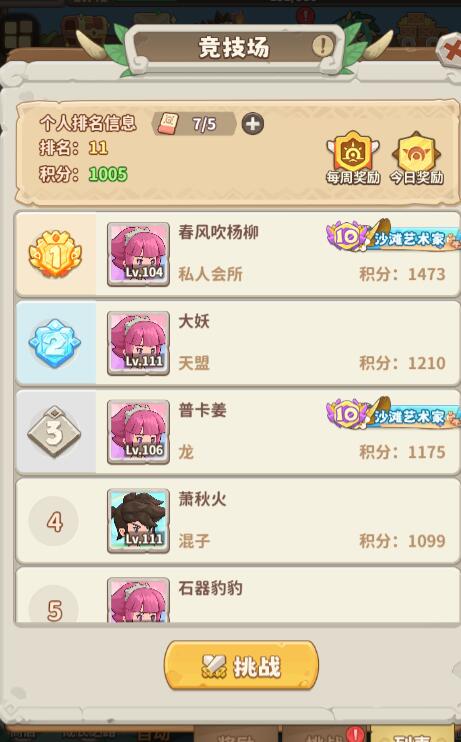Image resolution: width=461 pixels, height=742 pixels.
Task: Click 沙滩艺术家 title badge on first row
Action: coord(393,235)
